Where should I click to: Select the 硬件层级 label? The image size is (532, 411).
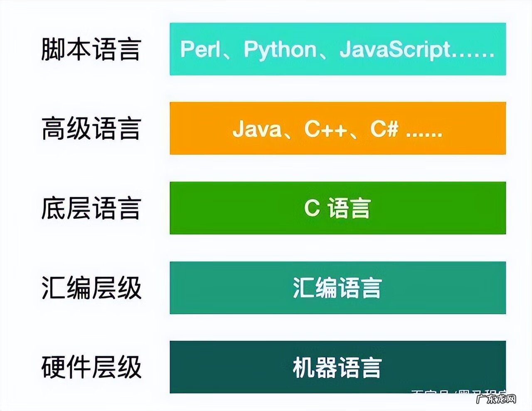(x=91, y=367)
